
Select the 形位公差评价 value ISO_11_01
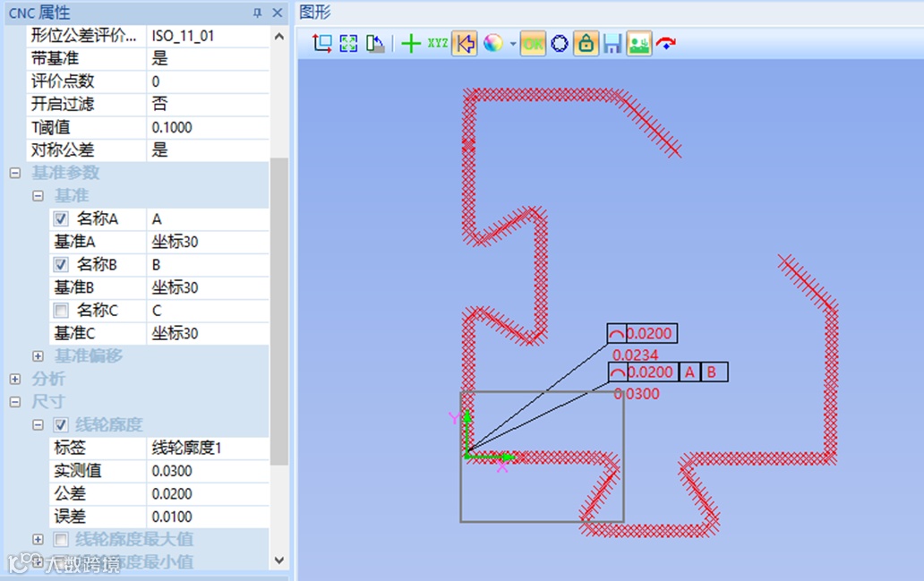coord(208,36)
